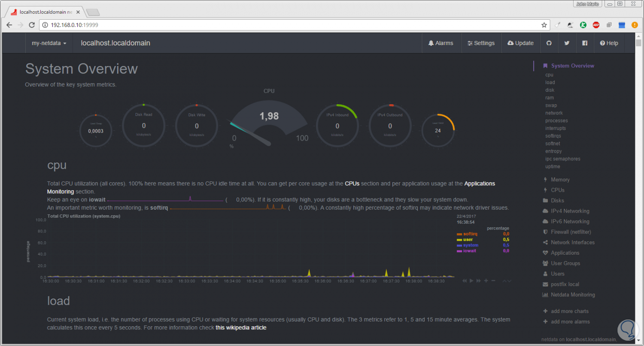Bookmark the page with the star icon
This screenshot has height=346, width=644.
click(544, 25)
